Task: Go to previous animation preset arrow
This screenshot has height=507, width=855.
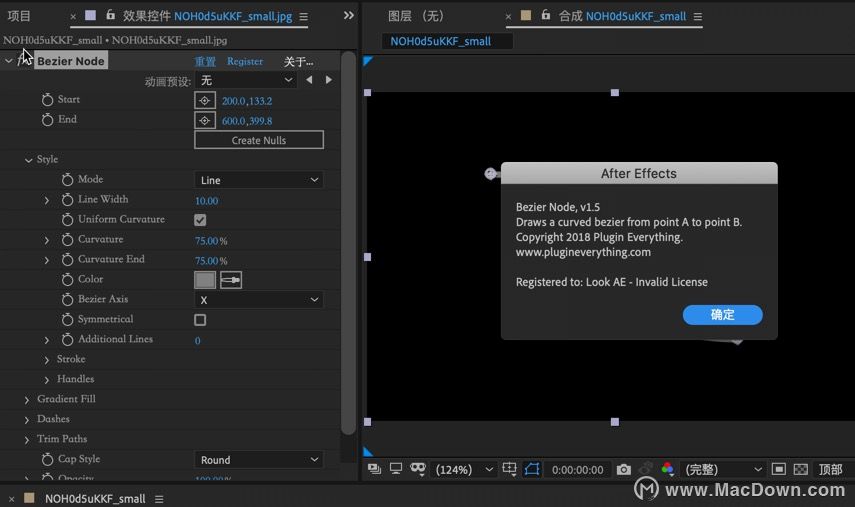Action: 309,80
